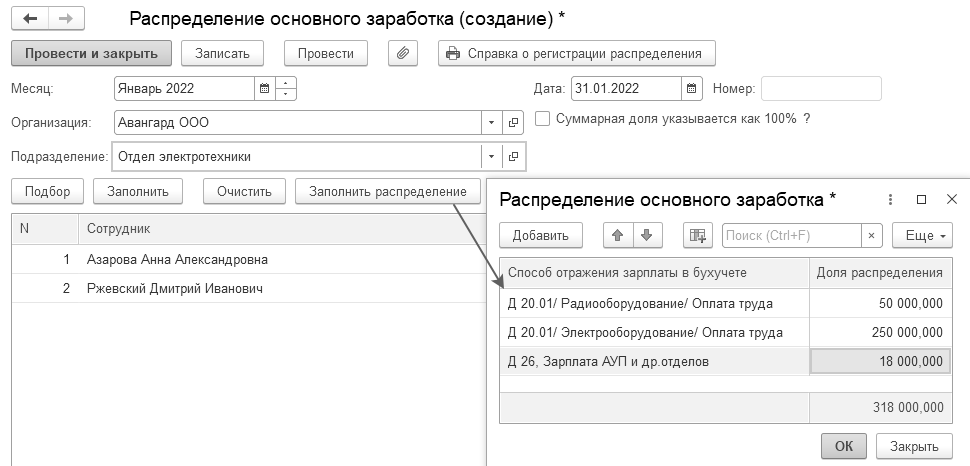Move row up in distribution table

[x=617, y=235]
